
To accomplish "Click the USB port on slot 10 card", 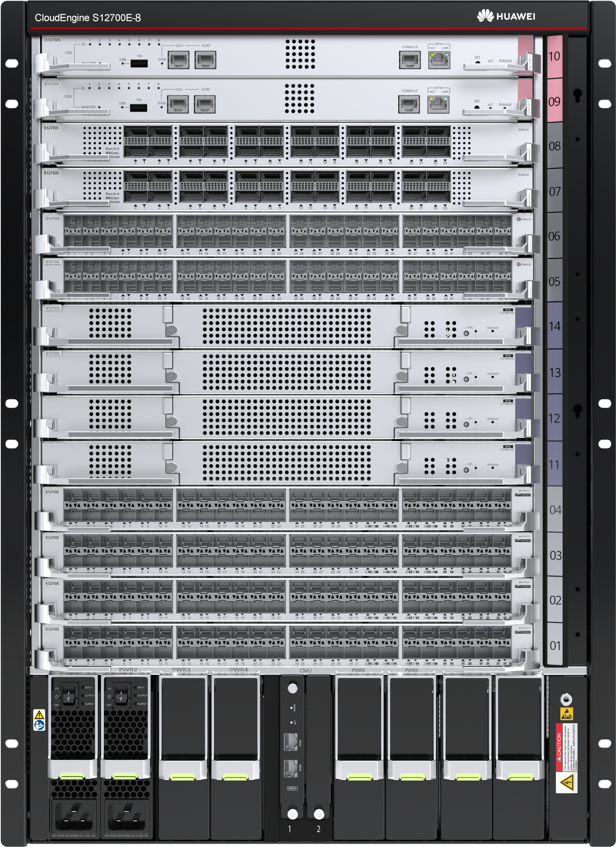I will point(139,63).
